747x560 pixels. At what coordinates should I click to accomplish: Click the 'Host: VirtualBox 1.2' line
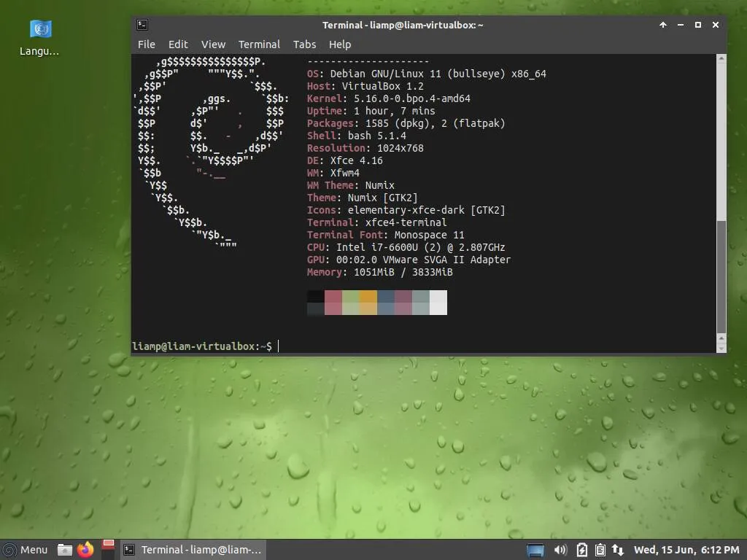coord(365,86)
